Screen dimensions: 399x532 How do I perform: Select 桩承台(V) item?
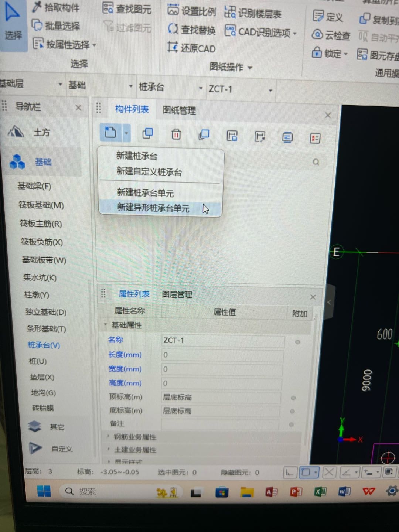(x=44, y=345)
